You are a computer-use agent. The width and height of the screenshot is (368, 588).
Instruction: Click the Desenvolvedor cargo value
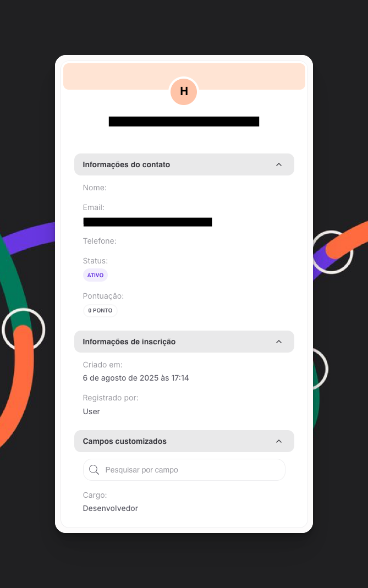(110, 508)
